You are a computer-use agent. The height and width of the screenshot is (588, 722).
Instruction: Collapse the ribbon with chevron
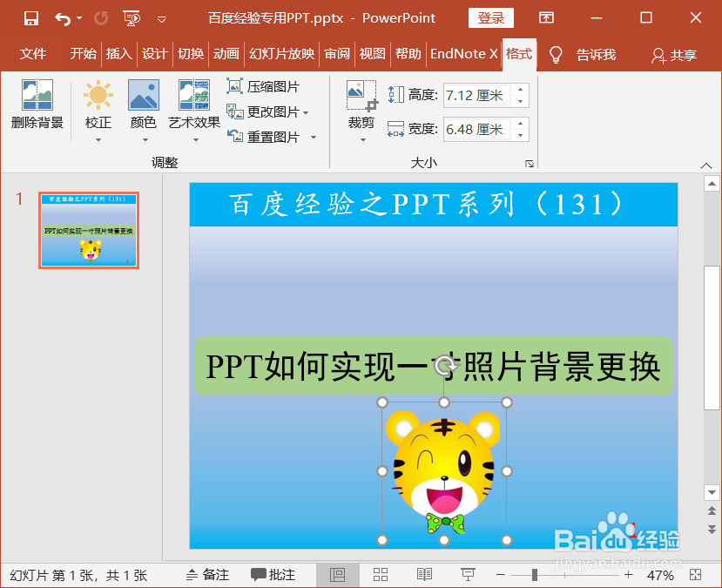[x=706, y=166]
